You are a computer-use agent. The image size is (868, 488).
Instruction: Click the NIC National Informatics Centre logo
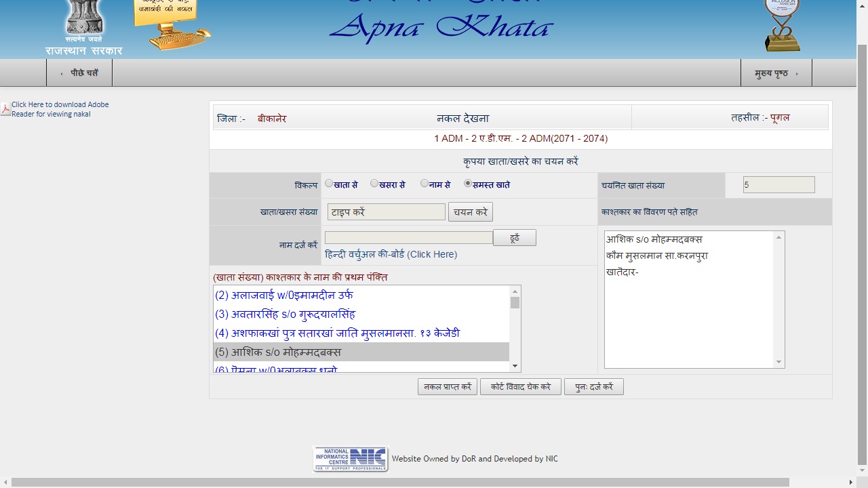(x=350, y=459)
